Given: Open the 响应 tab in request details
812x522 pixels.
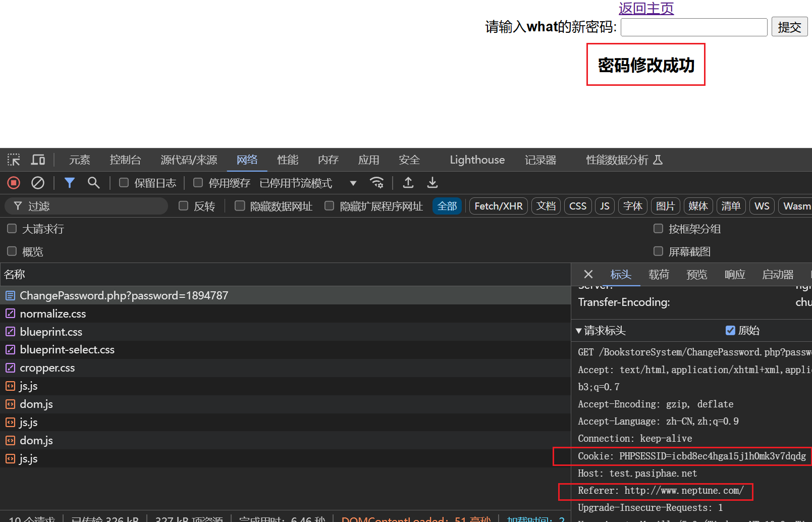Looking at the screenshot, I should (735, 275).
